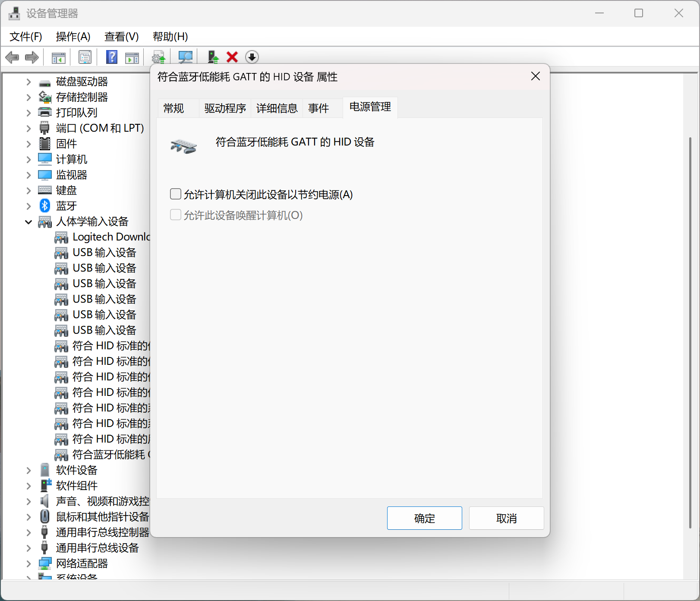This screenshot has height=601, width=700.
Task: Click the Properties toolbar icon
Action: 85,57
